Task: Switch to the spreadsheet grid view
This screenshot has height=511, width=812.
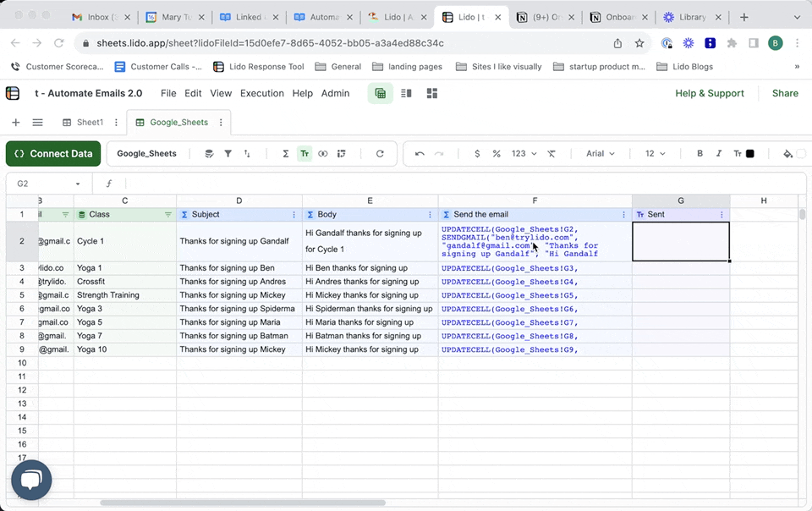Action: pyautogui.click(x=381, y=94)
